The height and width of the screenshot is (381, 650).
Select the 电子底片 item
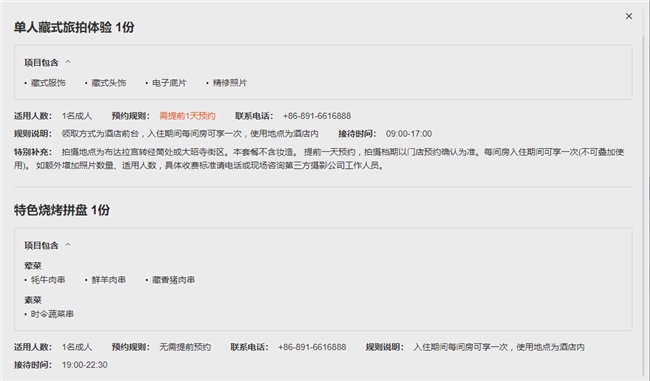pyautogui.click(x=169, y=83)
